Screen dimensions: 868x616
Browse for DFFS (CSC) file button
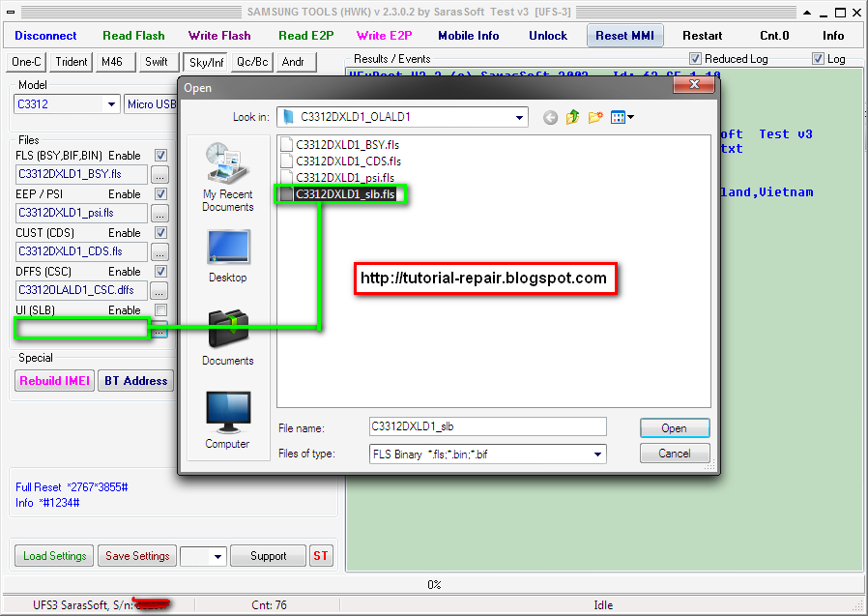(x=159, y=291)
